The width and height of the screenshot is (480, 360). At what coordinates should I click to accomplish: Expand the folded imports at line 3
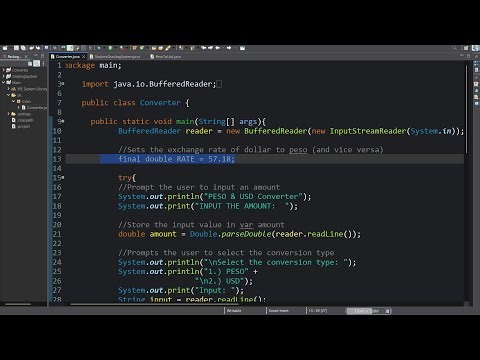[x=63, y=84]
